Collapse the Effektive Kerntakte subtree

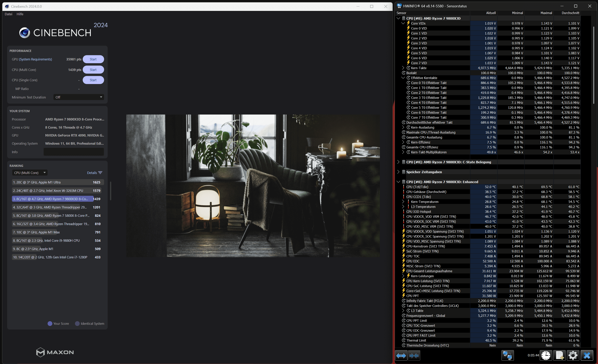click(403, 78)
